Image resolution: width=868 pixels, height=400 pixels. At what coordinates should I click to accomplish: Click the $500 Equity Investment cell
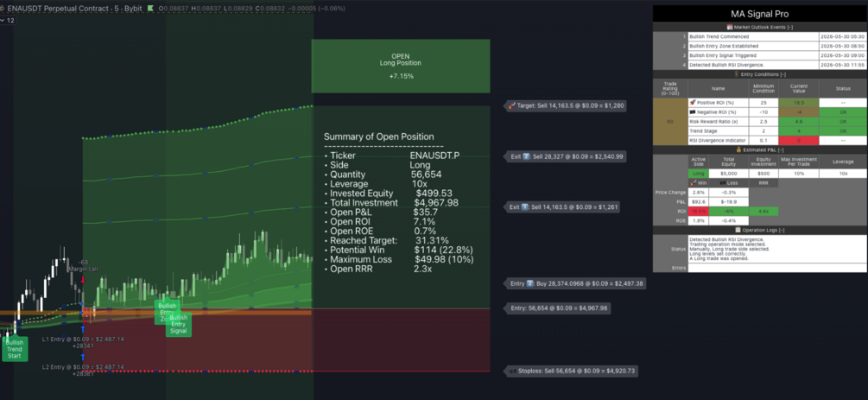tap(763, 174)
